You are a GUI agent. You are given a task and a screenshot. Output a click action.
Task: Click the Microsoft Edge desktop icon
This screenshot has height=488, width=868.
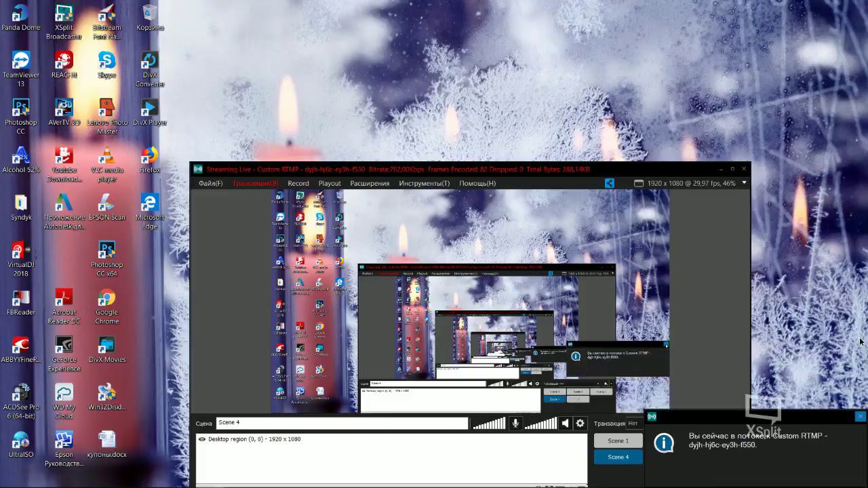pyautogui.click(x=150, y=212)
